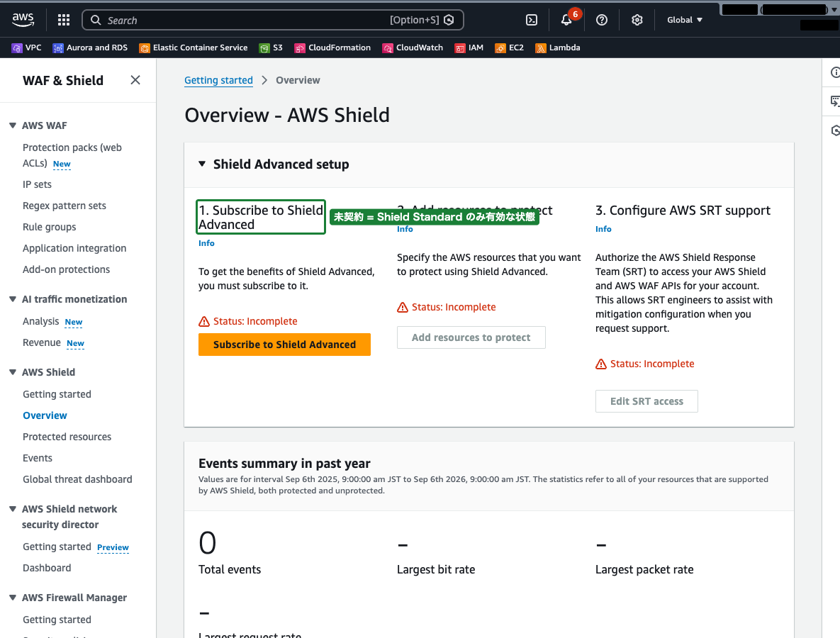Screen dimensions: 840x638
Task: Open the services grid menu
Action: (64, 20)
